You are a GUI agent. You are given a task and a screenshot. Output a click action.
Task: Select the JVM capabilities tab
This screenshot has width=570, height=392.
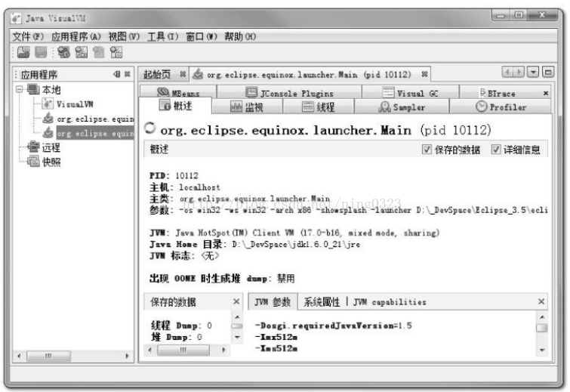390,302
